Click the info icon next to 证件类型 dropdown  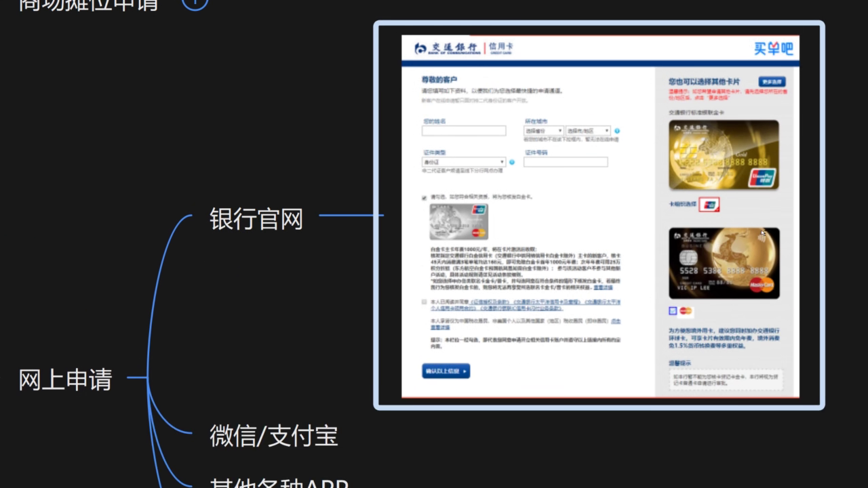[512, 163]
